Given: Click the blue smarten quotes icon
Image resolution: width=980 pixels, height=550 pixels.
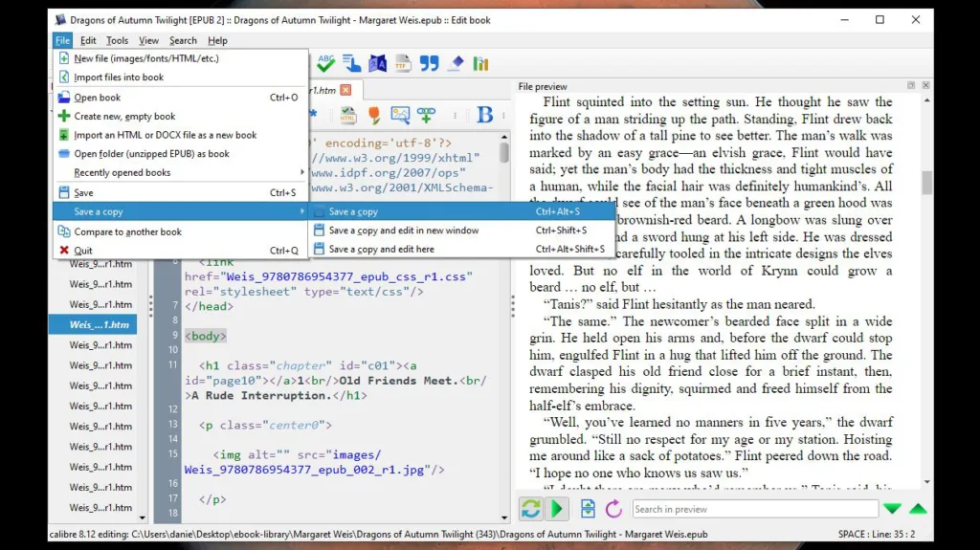Looking at the screenshot, I should click(x=430, y=63).
